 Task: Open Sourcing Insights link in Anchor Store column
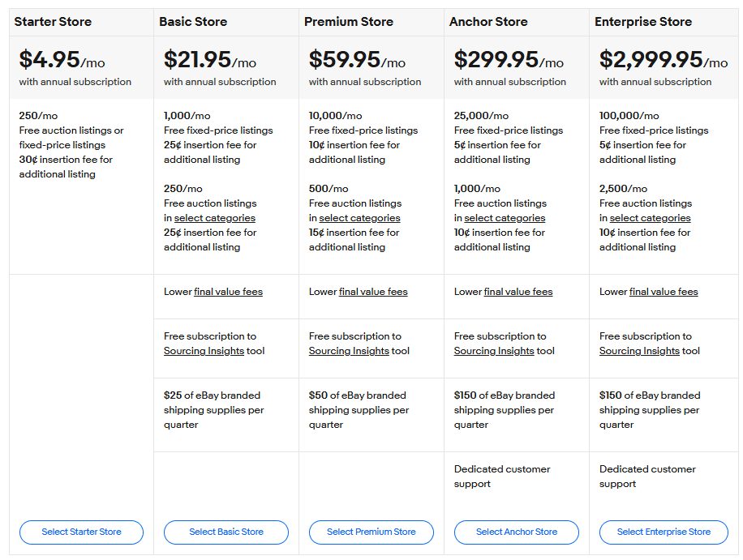click(x=494, y=351)
